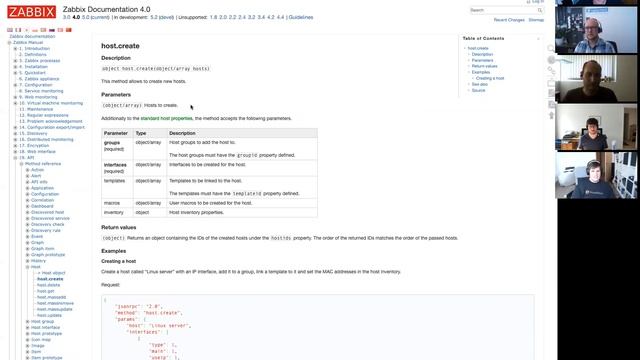Open host.massremove in the tree
Screen dimensions: 640x360
coord(56,303)
